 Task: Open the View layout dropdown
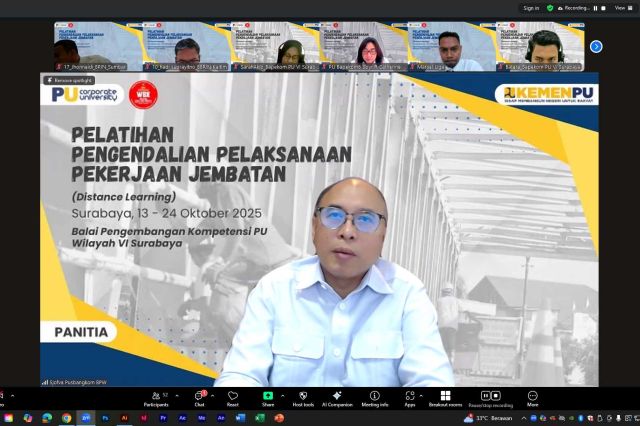pos(621,8)
